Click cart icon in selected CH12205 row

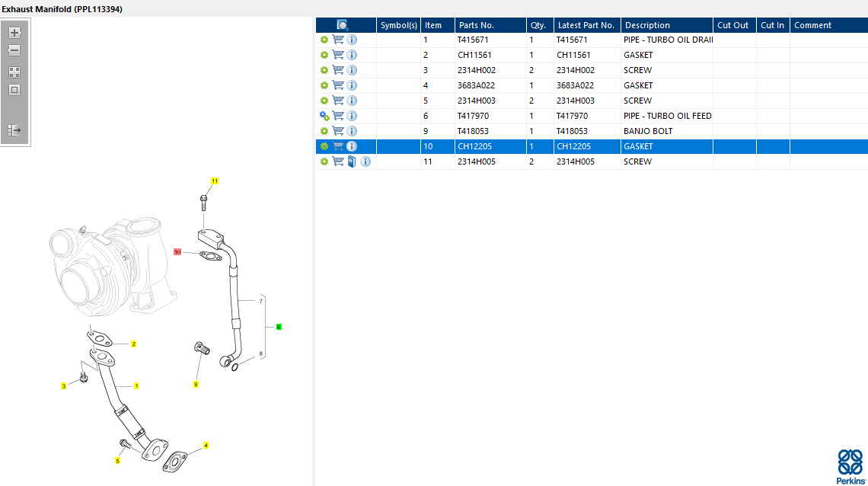tap(337, 146)
